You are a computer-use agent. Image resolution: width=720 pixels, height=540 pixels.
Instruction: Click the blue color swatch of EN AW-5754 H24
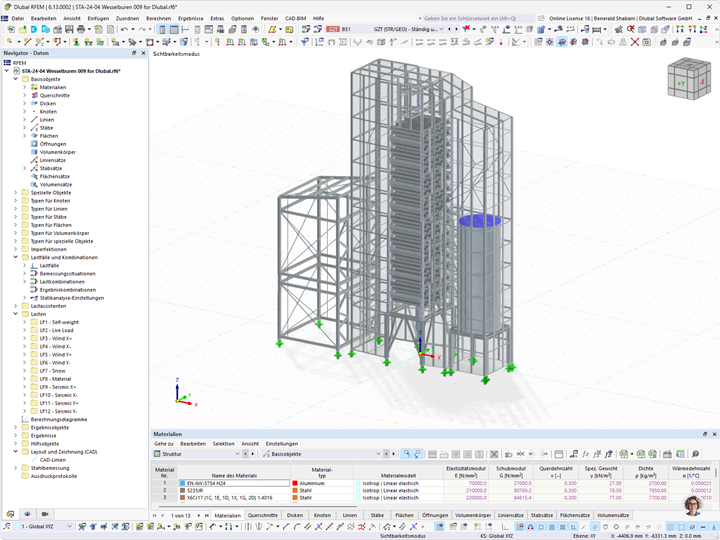pyautogui.click(x=182, y=484)
